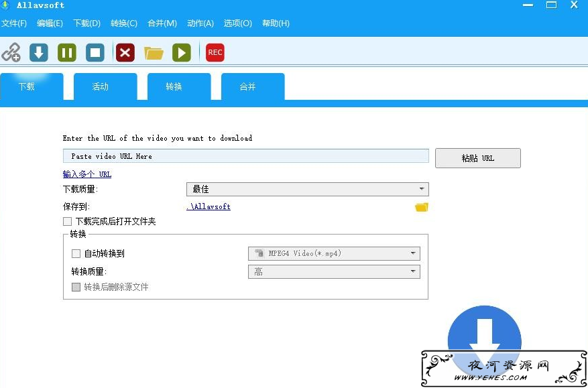Toggle the 自动转换到 checkbox
Viewport: 588px width, 388px height.
(76, 254)
